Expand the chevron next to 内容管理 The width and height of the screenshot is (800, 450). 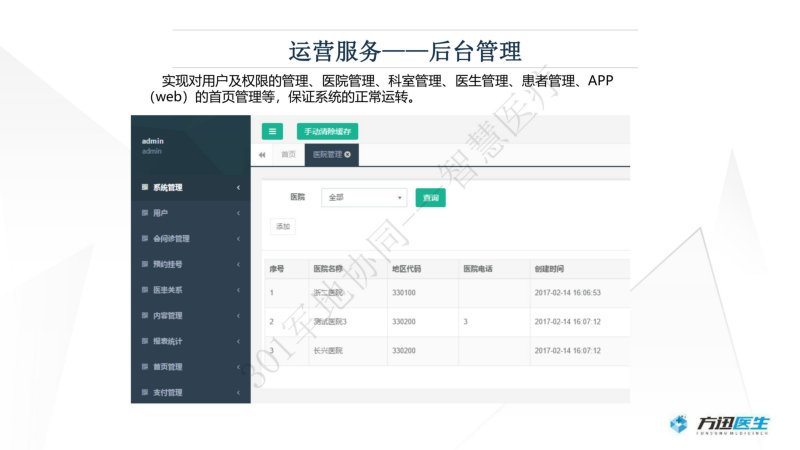coord(238,315)
